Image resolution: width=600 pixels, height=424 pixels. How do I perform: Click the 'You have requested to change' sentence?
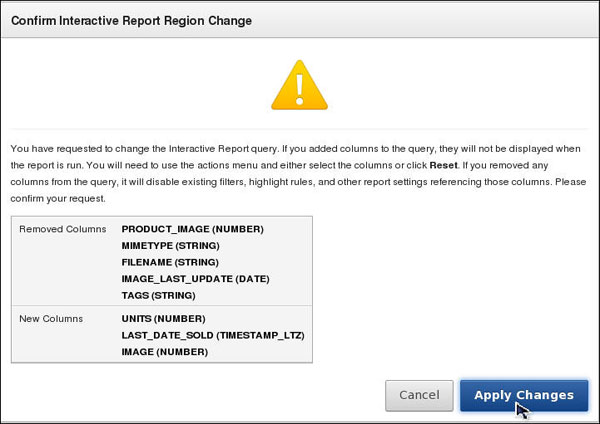(72, 146)
